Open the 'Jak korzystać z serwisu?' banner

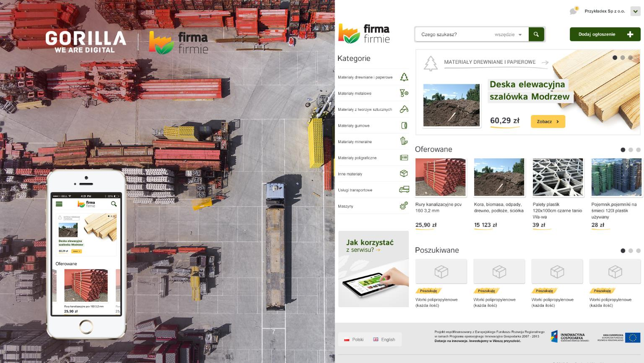[x=374, y=269]
